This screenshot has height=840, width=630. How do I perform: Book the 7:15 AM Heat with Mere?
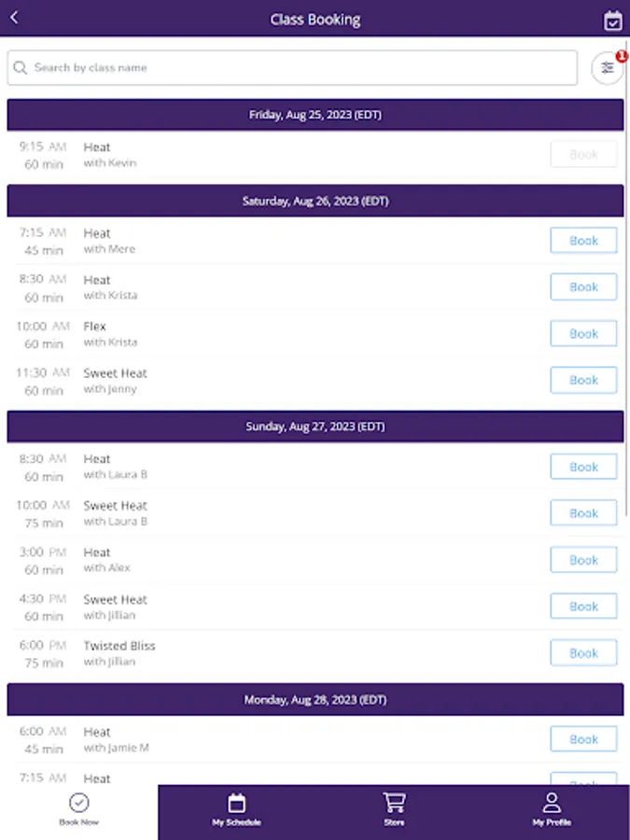click(x=583, y=241)
